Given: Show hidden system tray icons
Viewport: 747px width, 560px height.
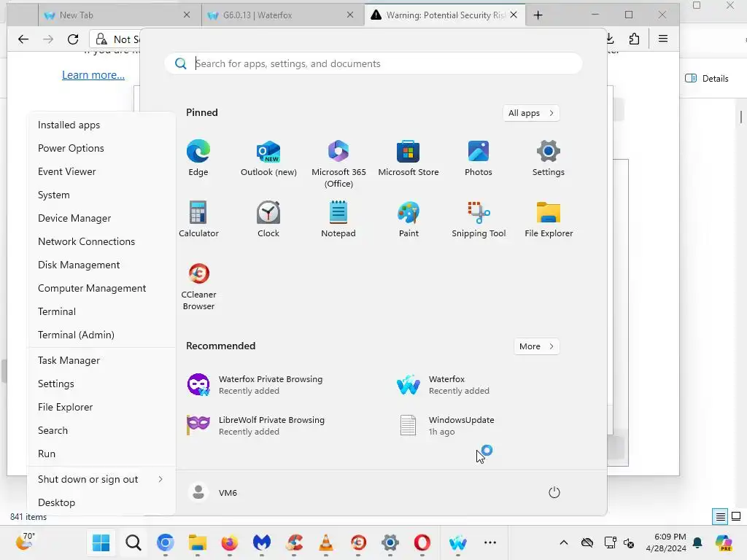Looking at the screenshot, I should pyautogui.click(x=564, y=542).
